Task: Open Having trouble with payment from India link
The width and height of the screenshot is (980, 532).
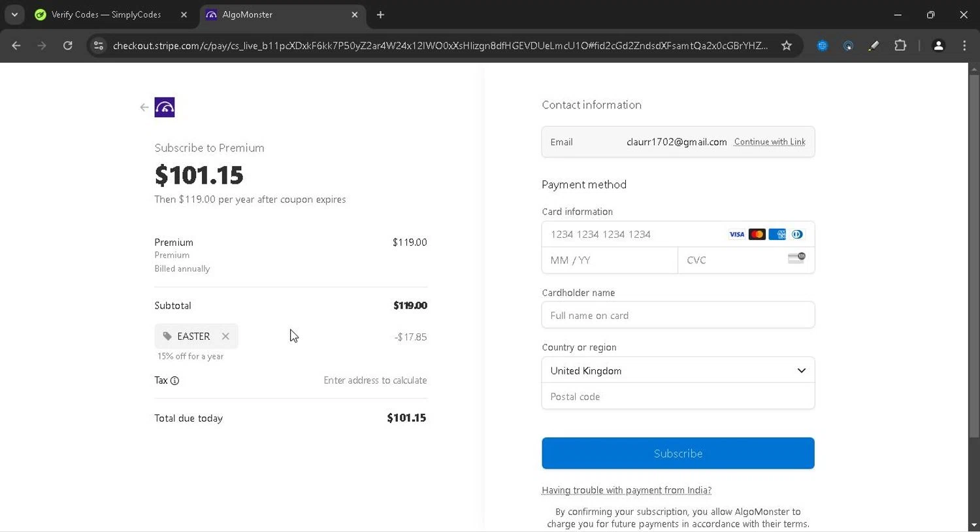Action: pos(627,490)
